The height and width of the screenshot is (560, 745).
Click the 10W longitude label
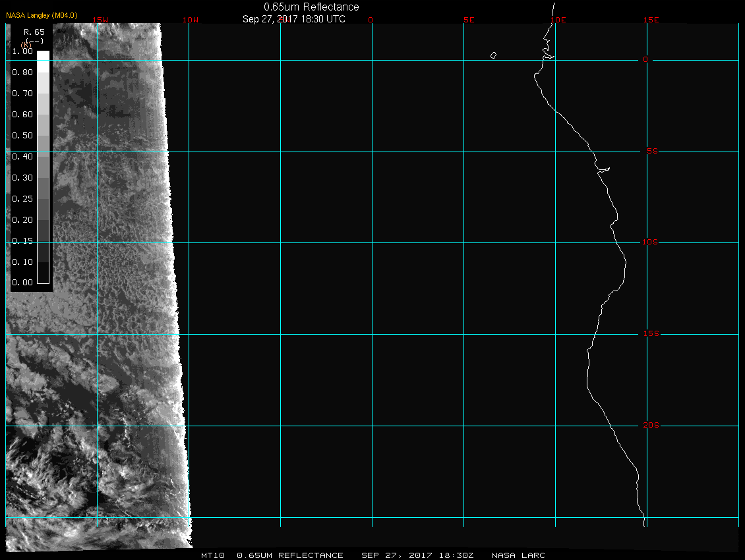(190, 20)
